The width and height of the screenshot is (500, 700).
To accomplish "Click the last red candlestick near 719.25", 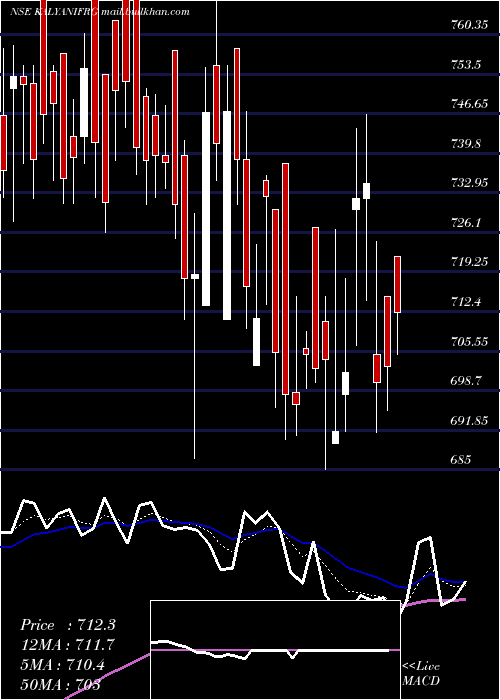I will [397, 284].
